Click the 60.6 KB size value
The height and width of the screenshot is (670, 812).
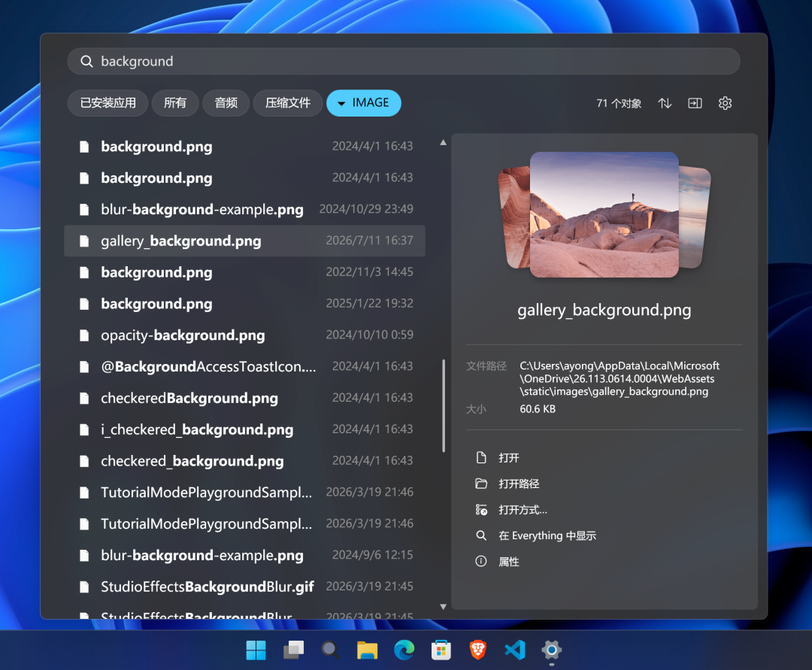coord(538,409)
